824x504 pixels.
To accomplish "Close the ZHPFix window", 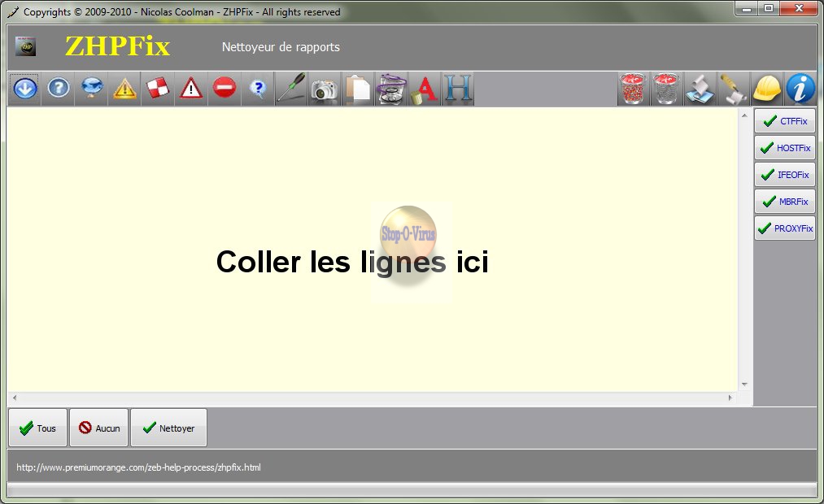I will [799, 8].
